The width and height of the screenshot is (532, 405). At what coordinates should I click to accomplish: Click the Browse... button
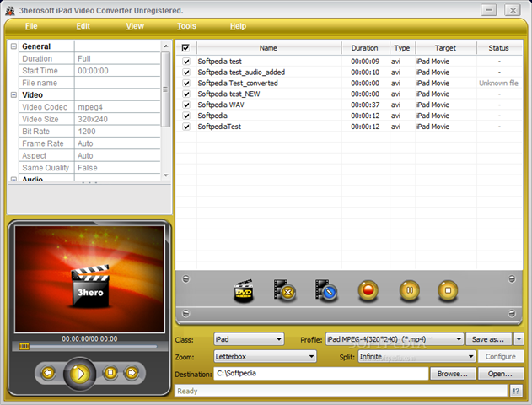[453, 374]
